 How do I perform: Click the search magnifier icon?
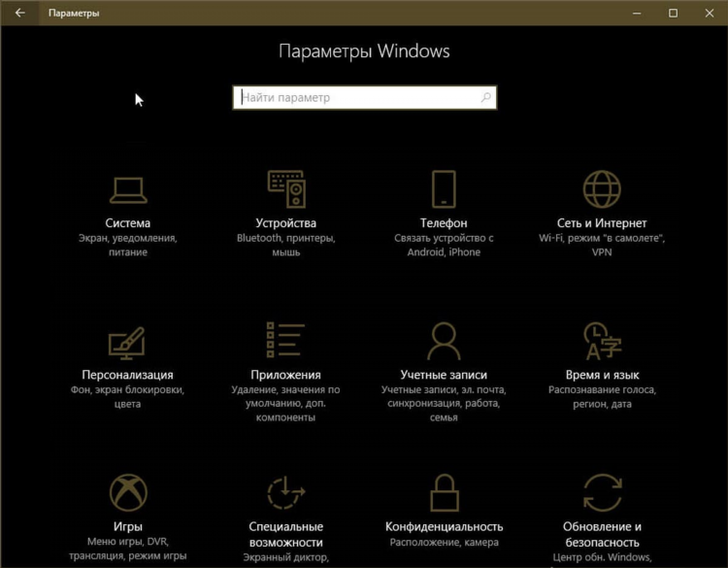(x=485, y=97)
